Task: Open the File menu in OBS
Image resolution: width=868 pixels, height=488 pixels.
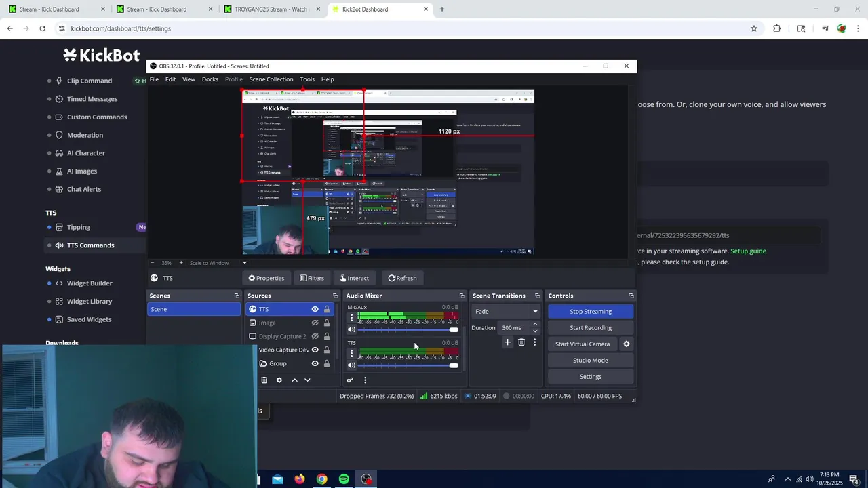Action: click(154, 79)
